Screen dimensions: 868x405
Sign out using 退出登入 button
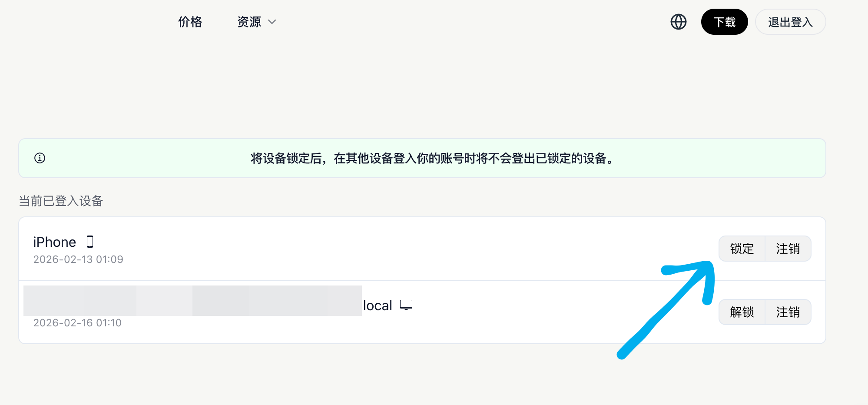pyautogui.click(x=790, y=22)
